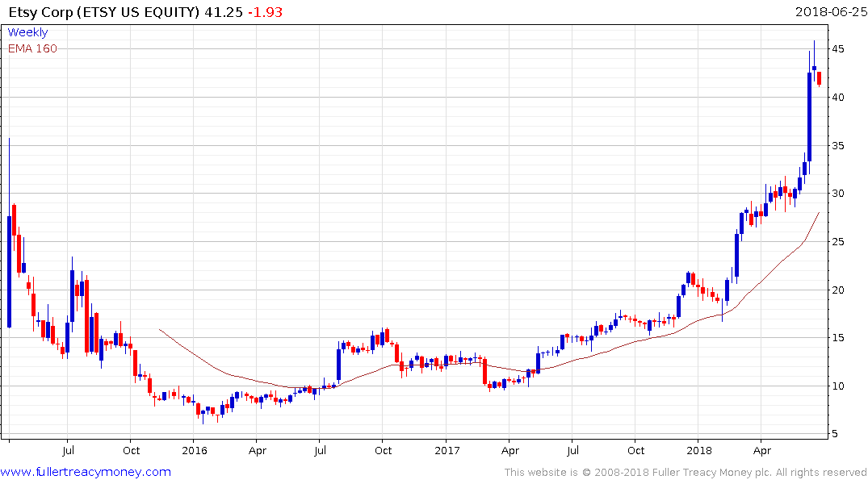Click the 30 price axis label
Image resolution: width=868 pixels, height=484 pixels.
(838, 194)
